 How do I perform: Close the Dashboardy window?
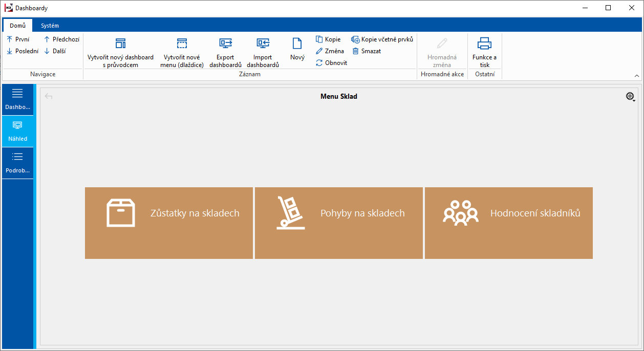point(632,8)
